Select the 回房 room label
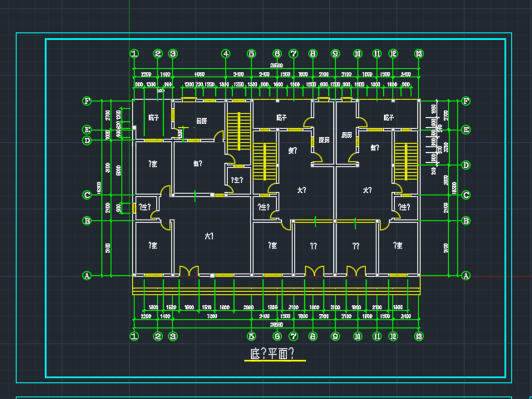This screenshot has height=399, width=532. [201, 121]
